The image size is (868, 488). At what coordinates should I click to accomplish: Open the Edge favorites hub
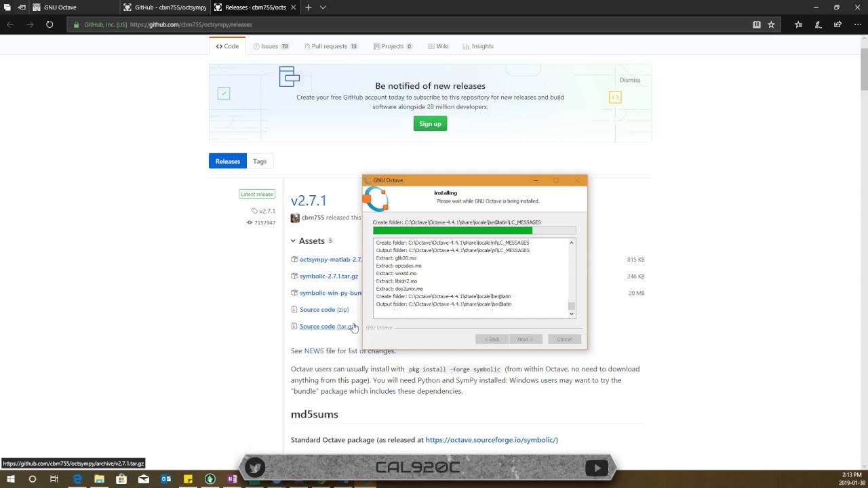coord(798,24)
